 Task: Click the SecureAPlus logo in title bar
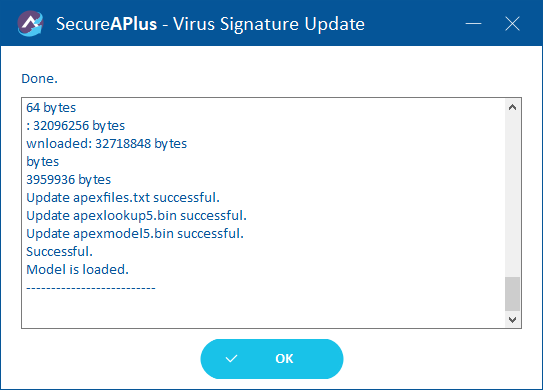coord(30,24)
